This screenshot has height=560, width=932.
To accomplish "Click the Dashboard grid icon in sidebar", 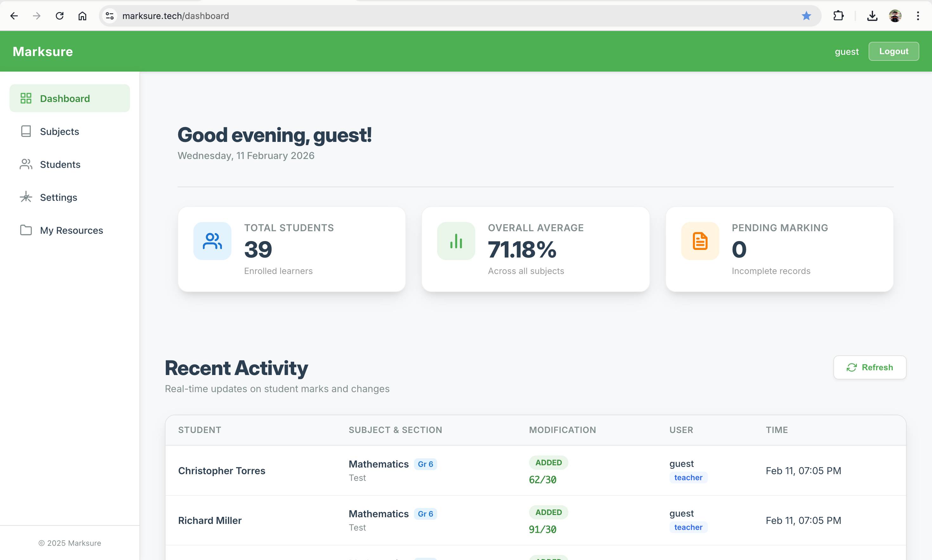I will click(26, 98).
